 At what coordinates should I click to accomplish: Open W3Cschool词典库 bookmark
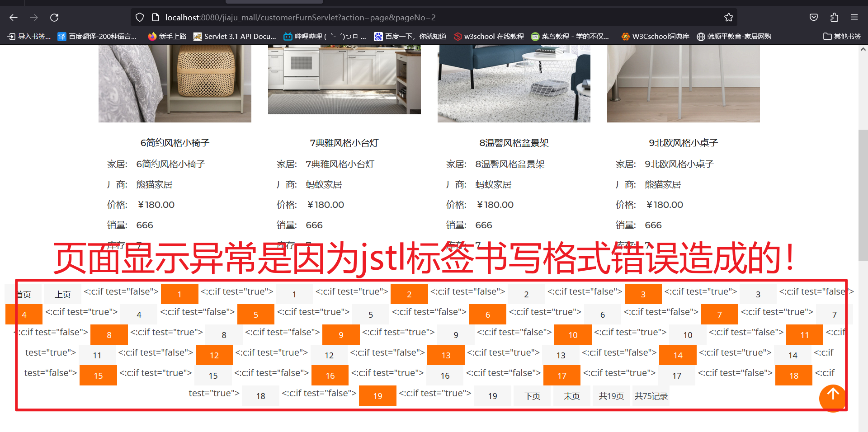tap(656, 37)
